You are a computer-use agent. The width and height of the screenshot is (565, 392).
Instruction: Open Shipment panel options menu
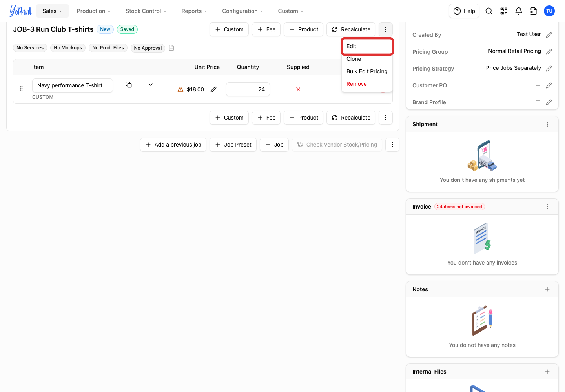click(547, 124)
